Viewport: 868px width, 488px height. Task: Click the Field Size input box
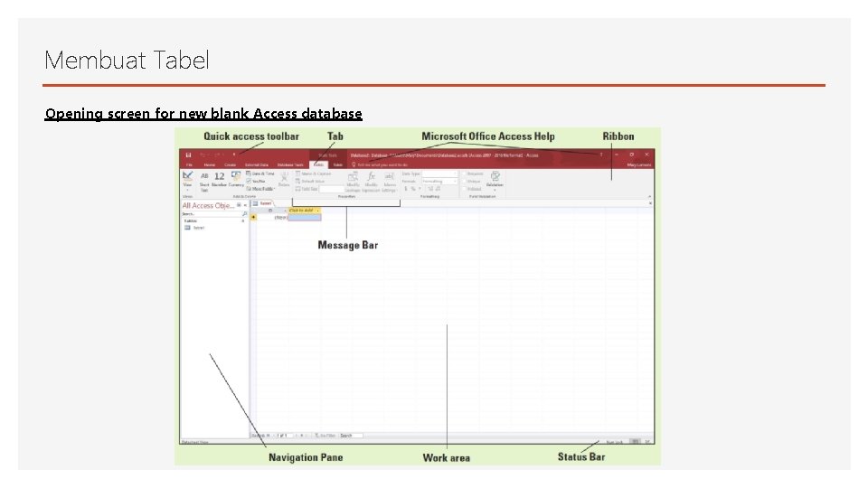pyautogui.click(x=332, y=189)
